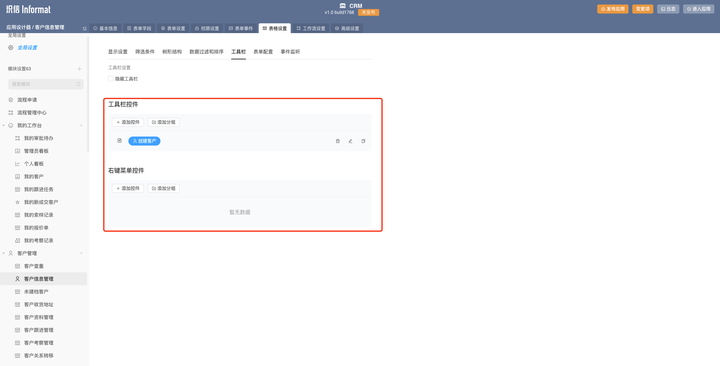Open the 事件监听 sub-tab
The height and width of the screenshot is (366, 720).
pyautogui.click(x=290, y=52)
